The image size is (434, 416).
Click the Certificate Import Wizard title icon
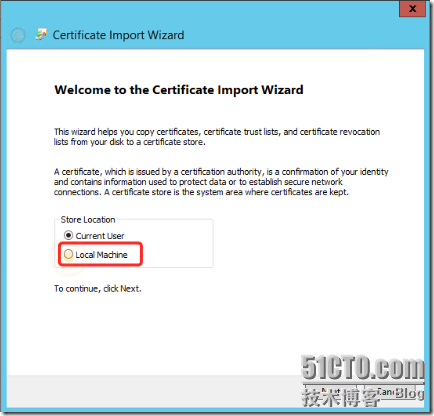[41, 35]
